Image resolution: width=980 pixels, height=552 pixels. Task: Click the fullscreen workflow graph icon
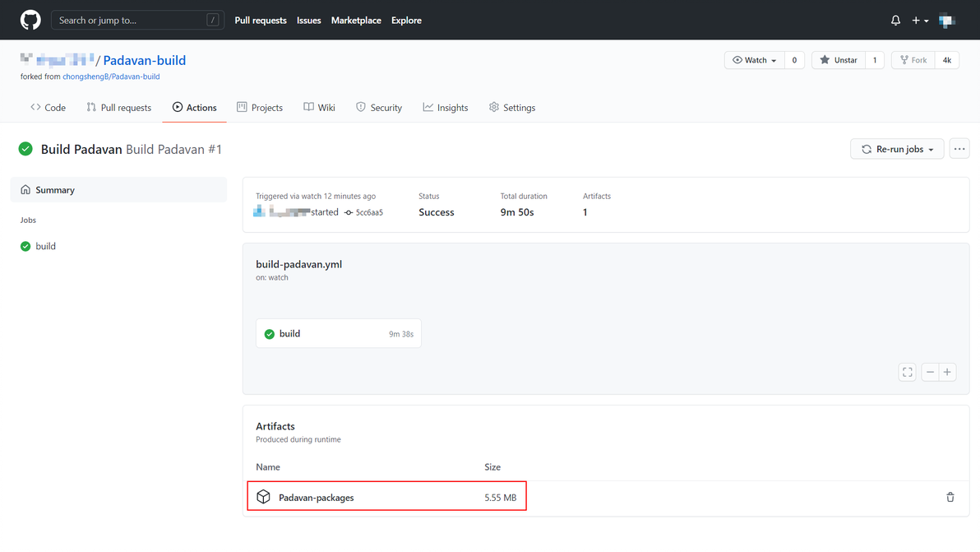point(908,372)
